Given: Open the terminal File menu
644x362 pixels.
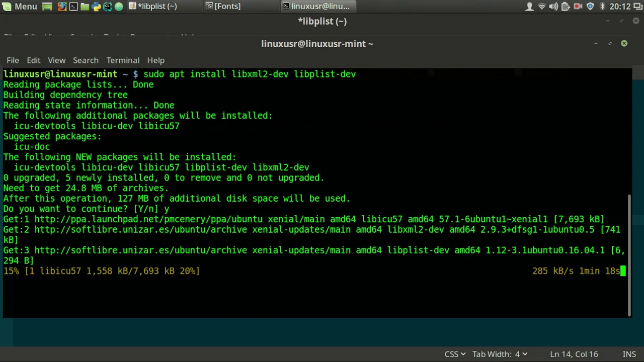Looking at the screenshot, I should pos(13,60).
